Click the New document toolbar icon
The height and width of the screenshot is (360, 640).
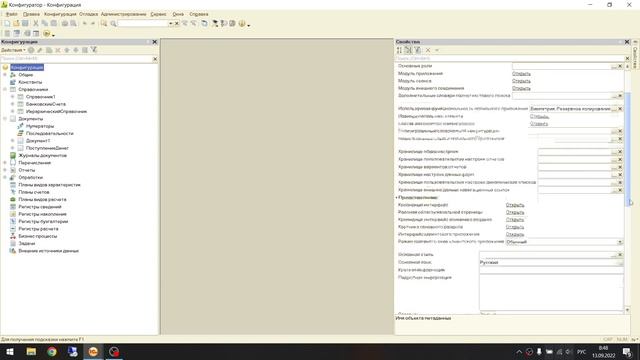point(7,24)
